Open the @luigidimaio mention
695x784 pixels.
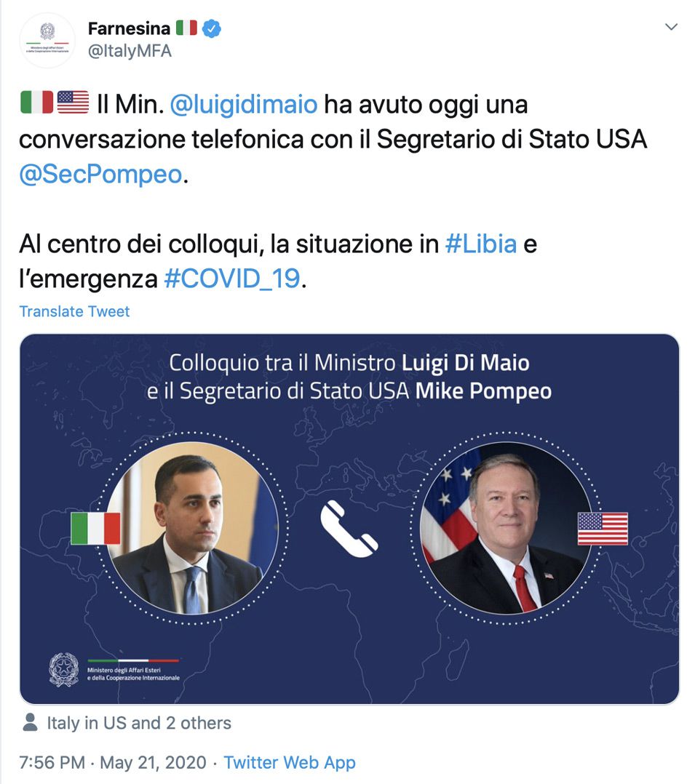point(244,105)
